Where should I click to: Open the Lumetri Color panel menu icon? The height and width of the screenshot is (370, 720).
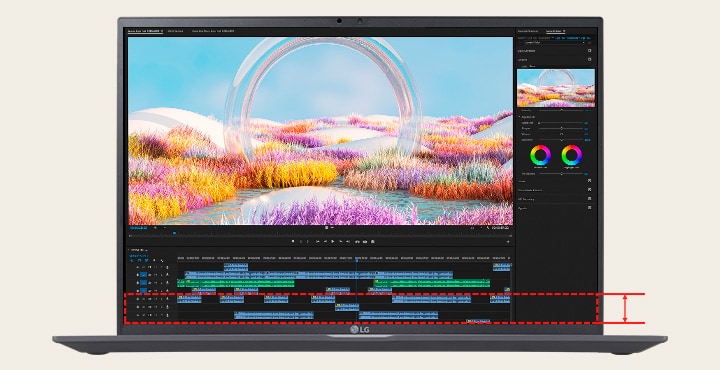click(x=564, y=31)
